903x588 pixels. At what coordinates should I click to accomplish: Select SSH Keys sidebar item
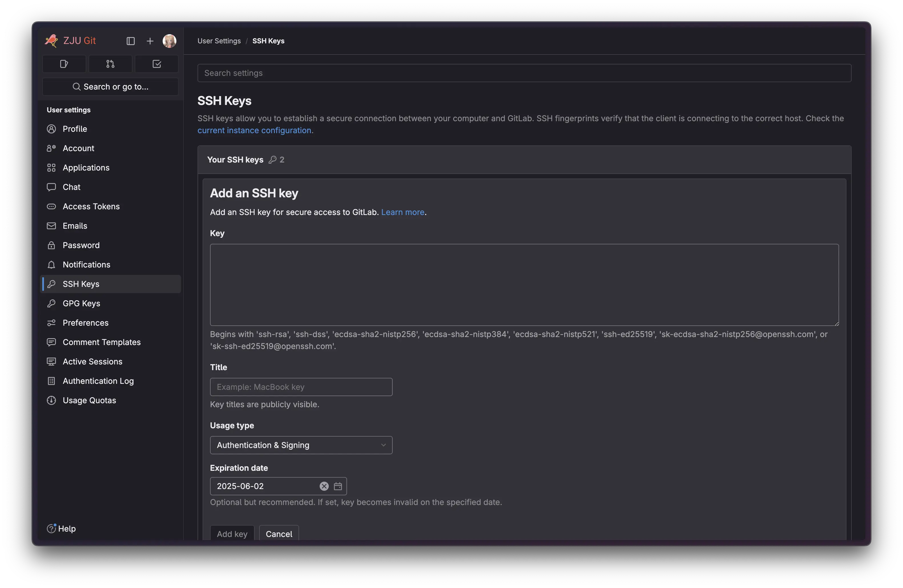point(110,284)
